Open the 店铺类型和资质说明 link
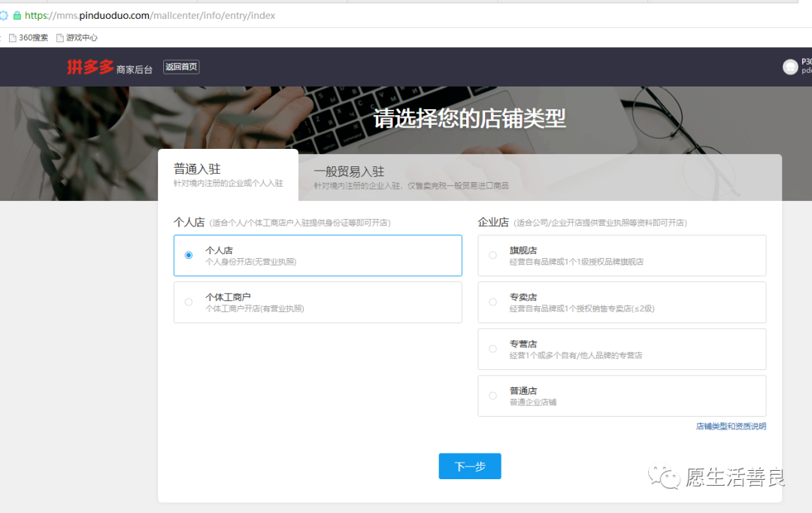 point(731,426)
